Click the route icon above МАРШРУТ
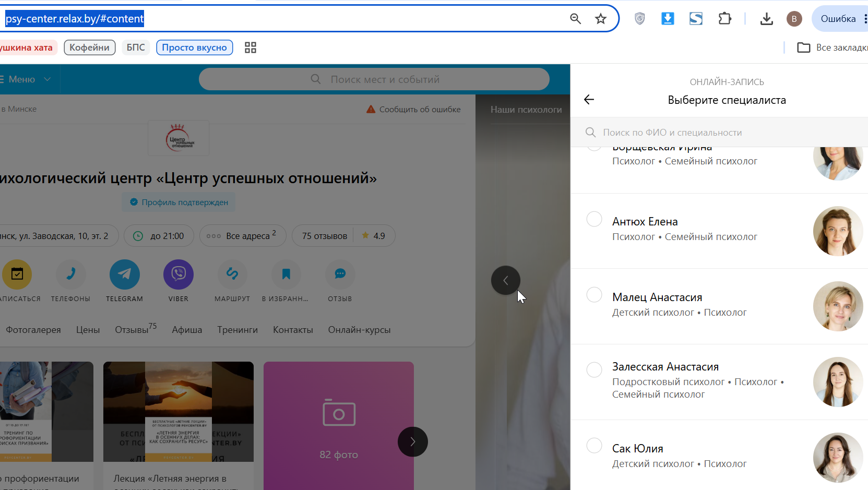Screen dimensions: 868x490 coord(232,274)
